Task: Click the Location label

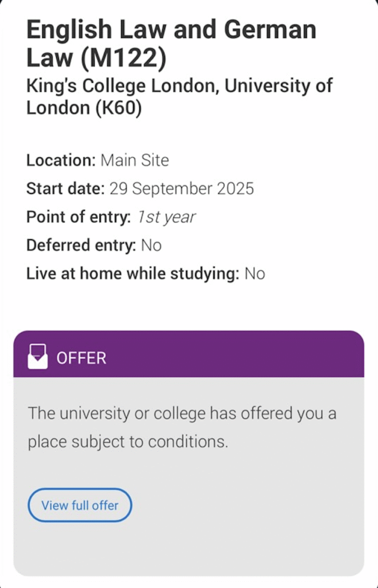Action: tap(61, 160)
